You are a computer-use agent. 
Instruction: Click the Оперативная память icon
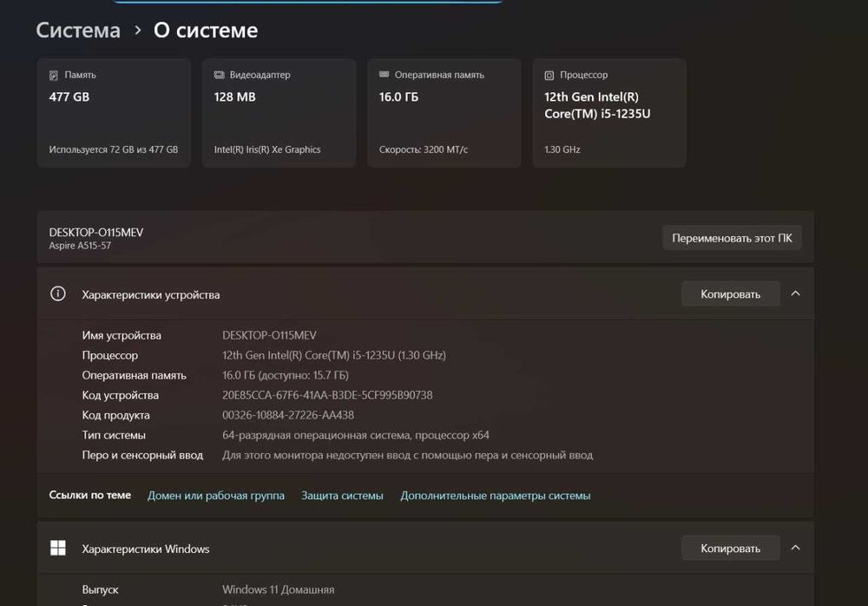pos(385,74)
